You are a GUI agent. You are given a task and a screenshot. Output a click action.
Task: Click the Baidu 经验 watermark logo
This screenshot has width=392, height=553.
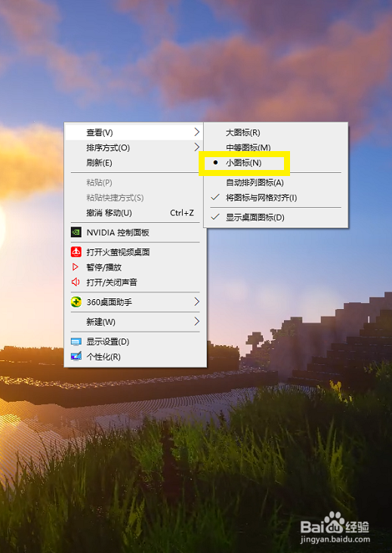[335, 527]
